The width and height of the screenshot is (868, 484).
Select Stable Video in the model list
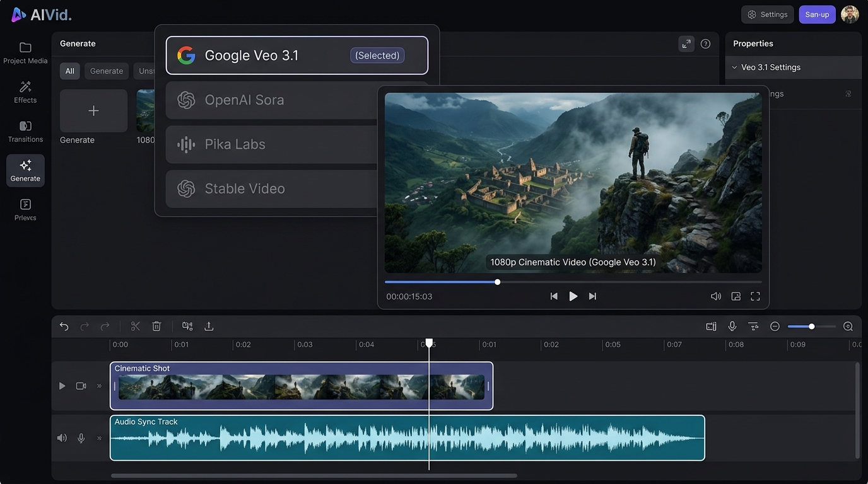tap(271, 189)
